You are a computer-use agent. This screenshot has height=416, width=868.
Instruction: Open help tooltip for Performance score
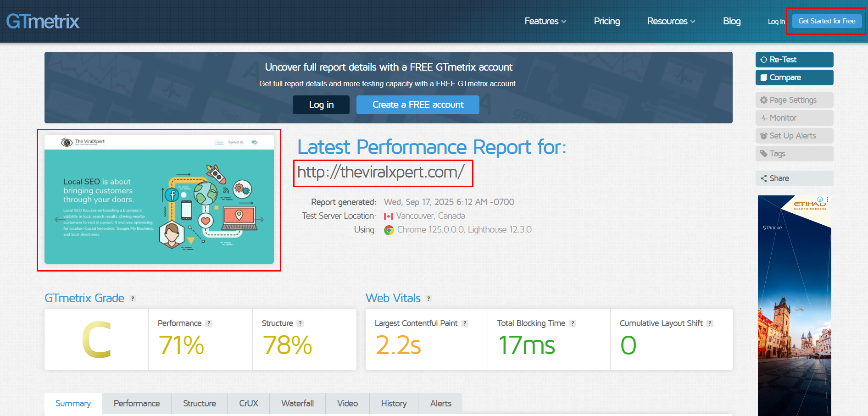(209, 323)
